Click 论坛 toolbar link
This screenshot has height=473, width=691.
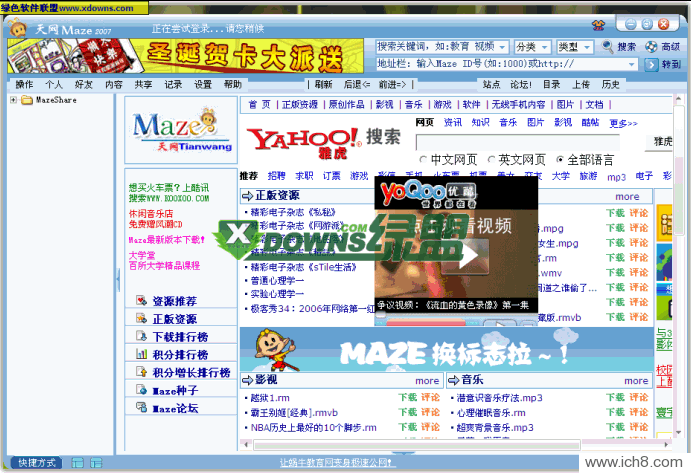click(x=521, y=84)
